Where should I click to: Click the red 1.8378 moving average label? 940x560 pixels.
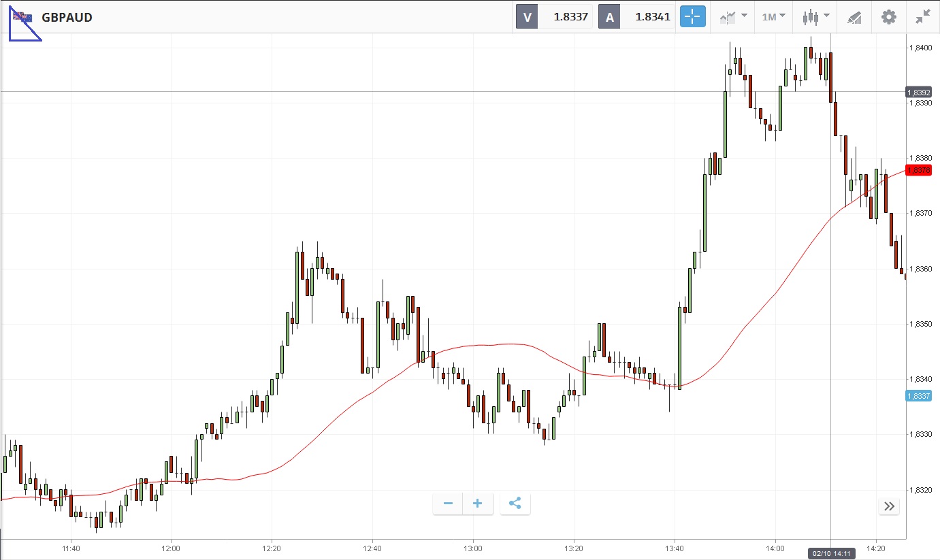918,170
